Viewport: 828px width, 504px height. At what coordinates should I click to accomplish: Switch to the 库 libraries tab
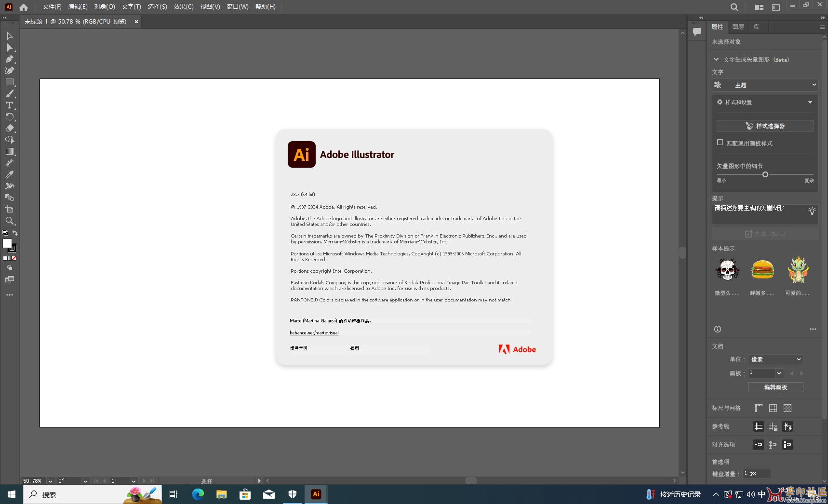757,27
